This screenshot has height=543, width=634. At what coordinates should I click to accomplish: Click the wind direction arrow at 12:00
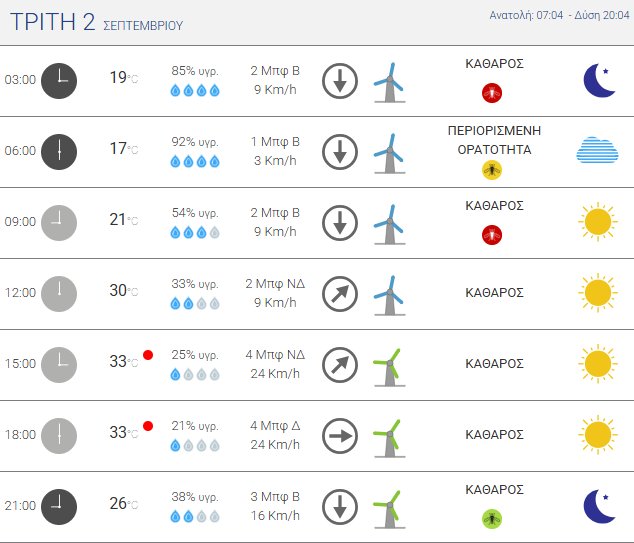coord(340,293)
